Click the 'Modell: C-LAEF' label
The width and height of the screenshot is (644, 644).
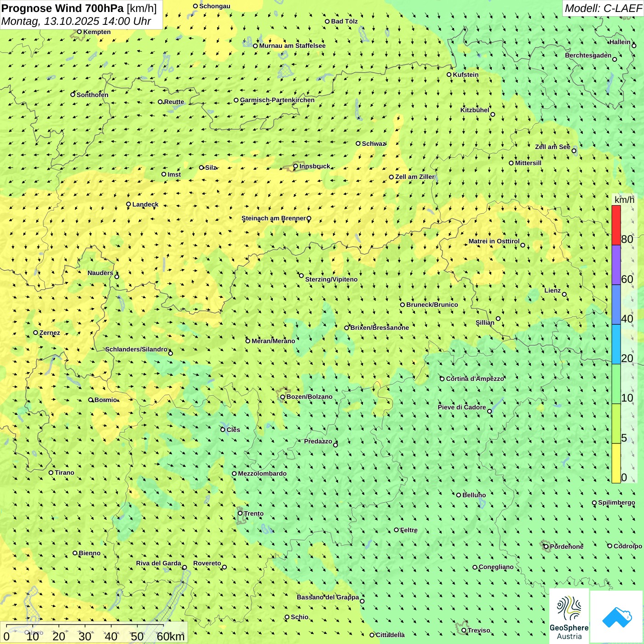coord(603,8)
